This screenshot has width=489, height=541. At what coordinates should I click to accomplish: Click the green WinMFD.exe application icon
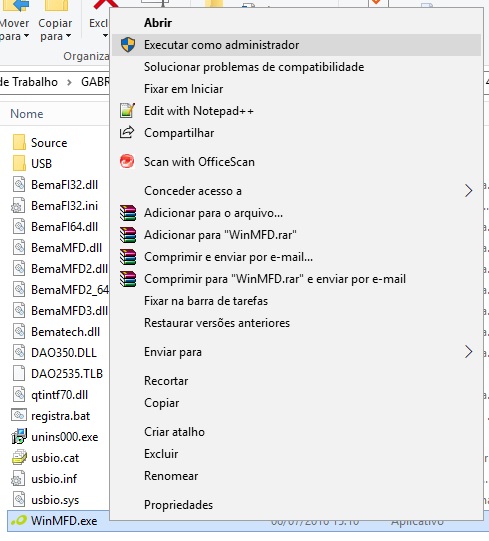point(19,520)
